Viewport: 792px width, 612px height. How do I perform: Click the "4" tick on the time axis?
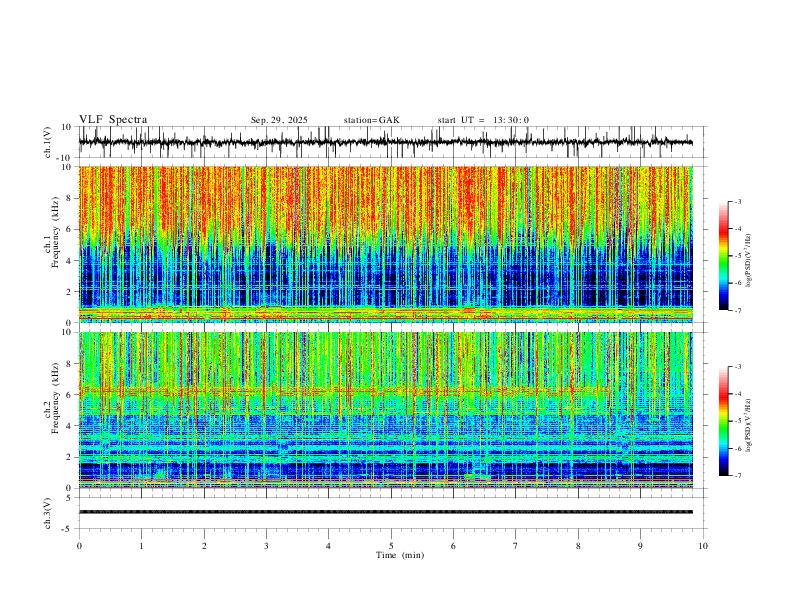point(328,546)
